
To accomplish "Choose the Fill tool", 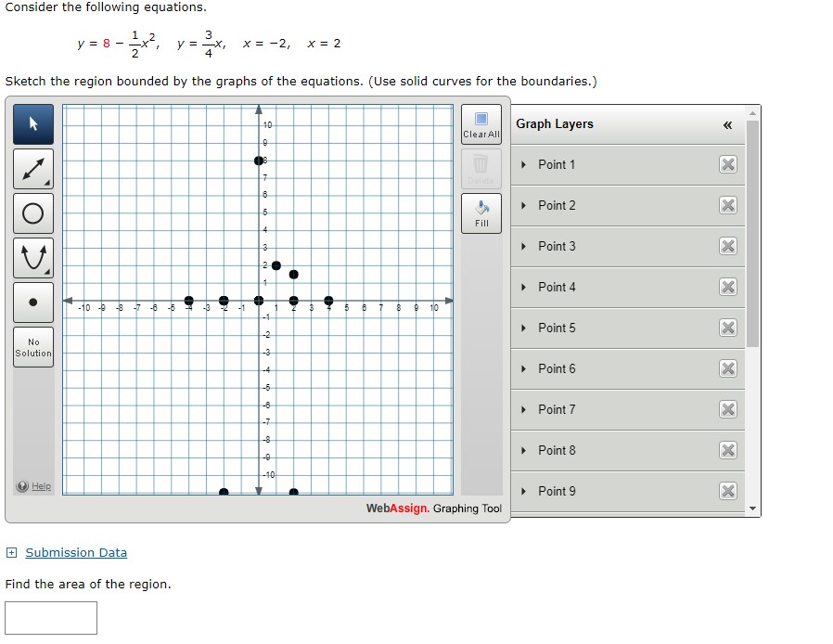I will coord(481,213).
